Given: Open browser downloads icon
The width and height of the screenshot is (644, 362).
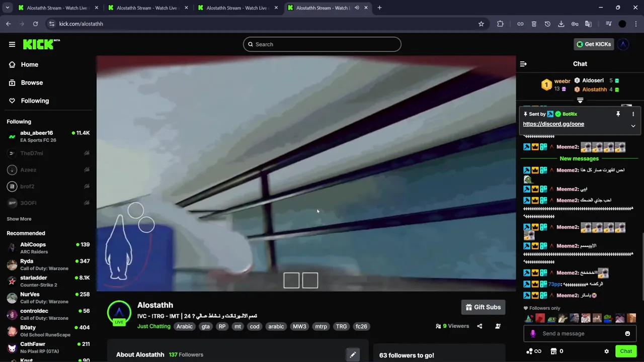Looking at the screenshot, I should coord(561,24).
